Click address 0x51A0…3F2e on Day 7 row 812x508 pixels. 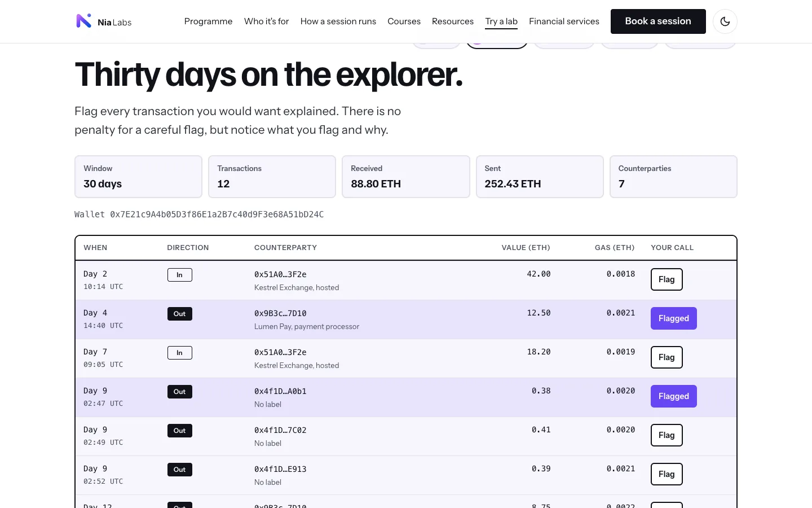click(x=280, y=352)
